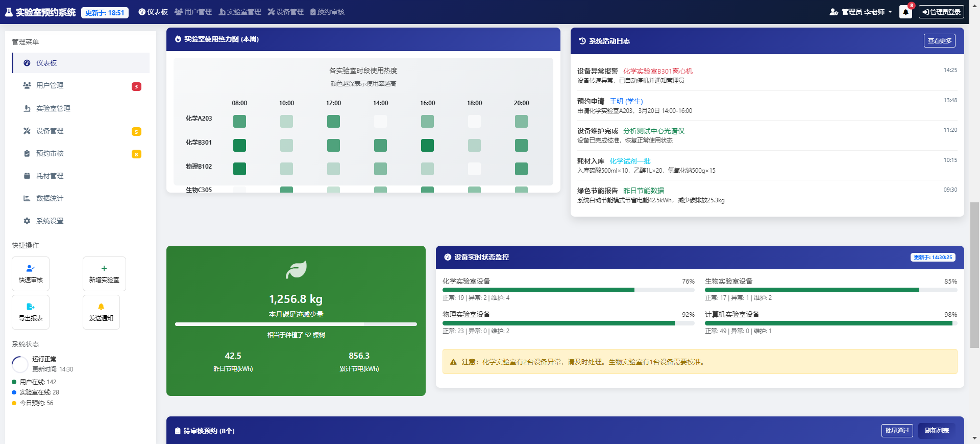Image resolution: width=980 pixels, height=444 pixels.
Task: Open the 新增实验室 quick action
Action: click(104, 274)
